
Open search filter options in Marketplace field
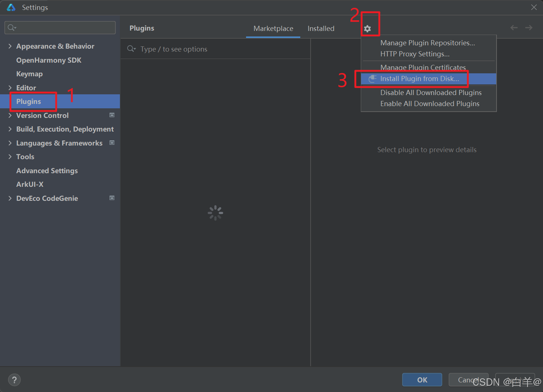tap(131, 49)
